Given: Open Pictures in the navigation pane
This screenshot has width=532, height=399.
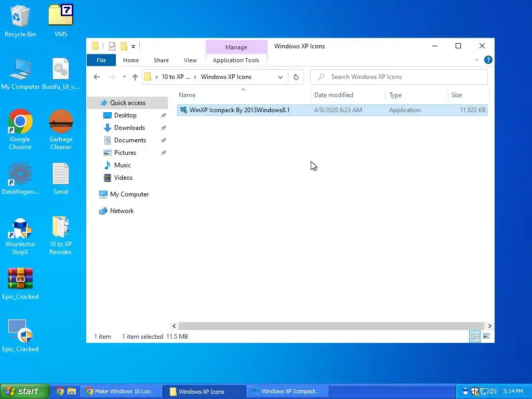Looking at the screenshot, I should tap(125, 153).
